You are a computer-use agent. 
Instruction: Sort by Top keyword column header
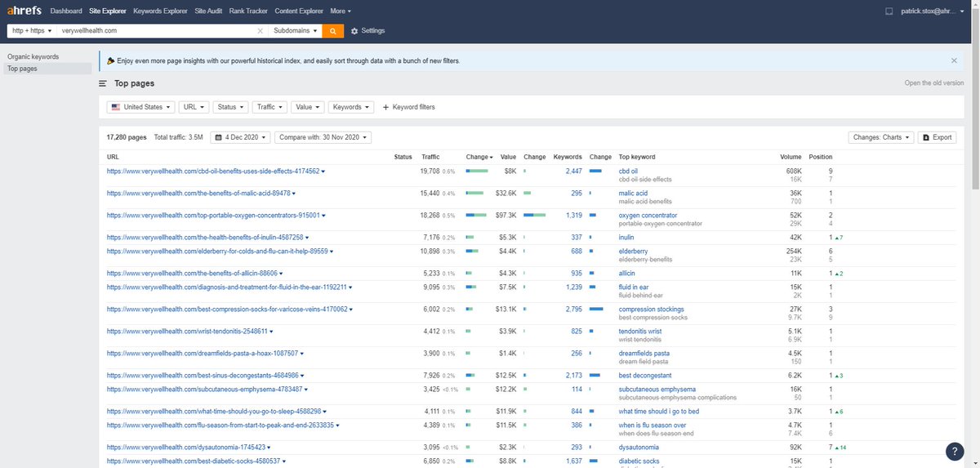point(637,156)
